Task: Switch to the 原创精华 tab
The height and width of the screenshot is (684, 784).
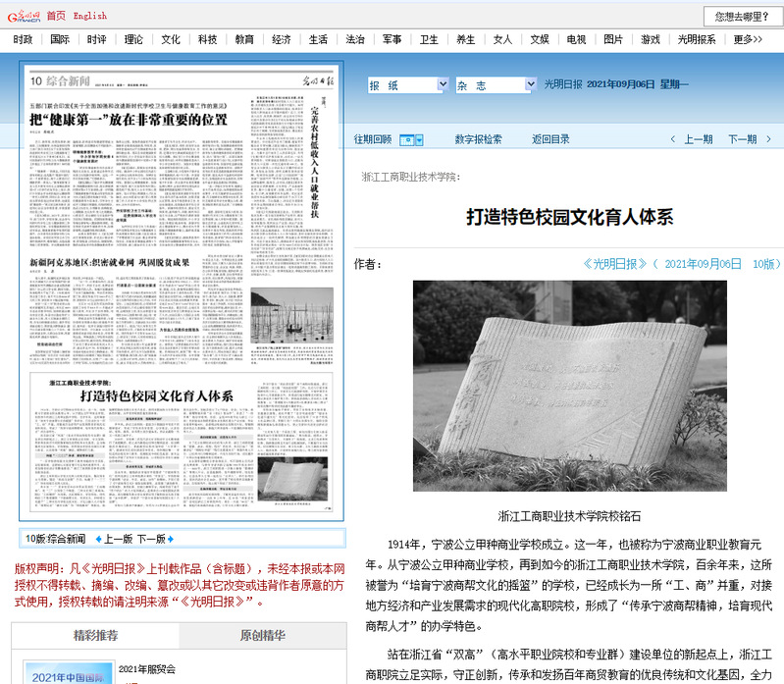Action: (262, 636)
